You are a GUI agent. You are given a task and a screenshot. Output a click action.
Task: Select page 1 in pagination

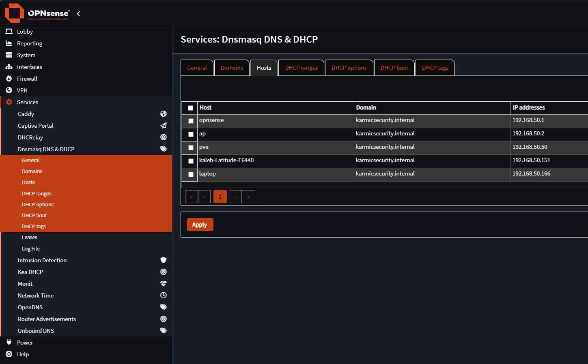220,197
